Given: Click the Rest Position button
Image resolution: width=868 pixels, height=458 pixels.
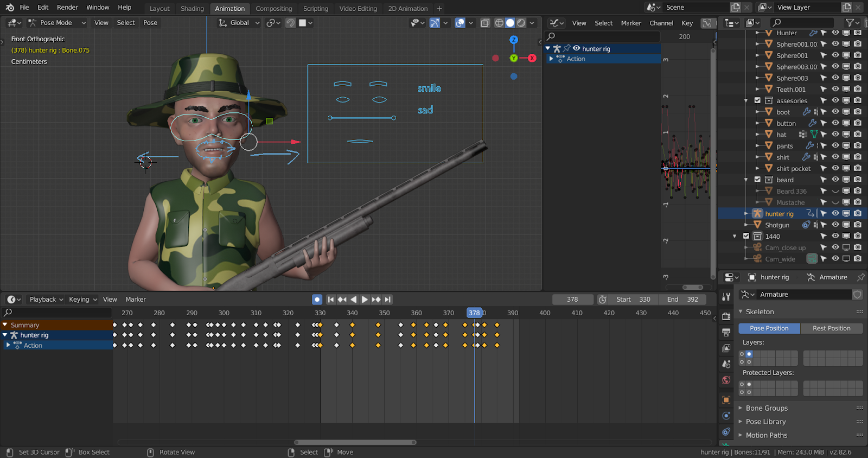Looking at the screenshot, I should tap(831, 328).
